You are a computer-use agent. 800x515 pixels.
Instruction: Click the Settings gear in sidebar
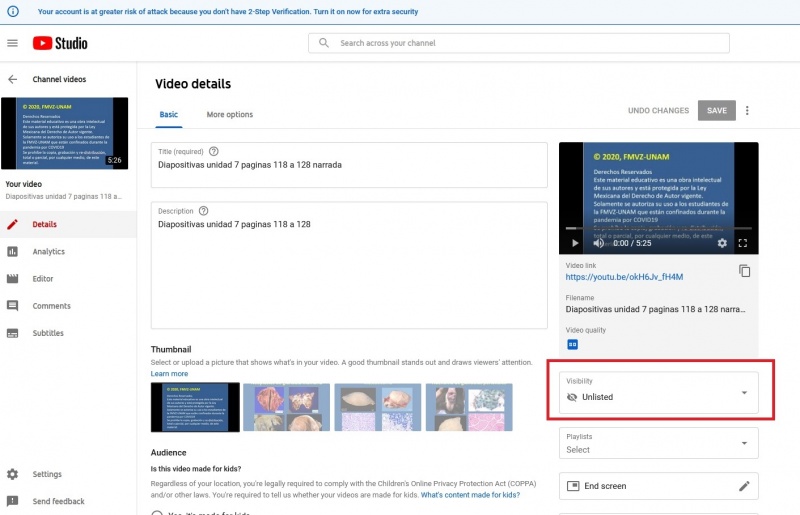12,474
